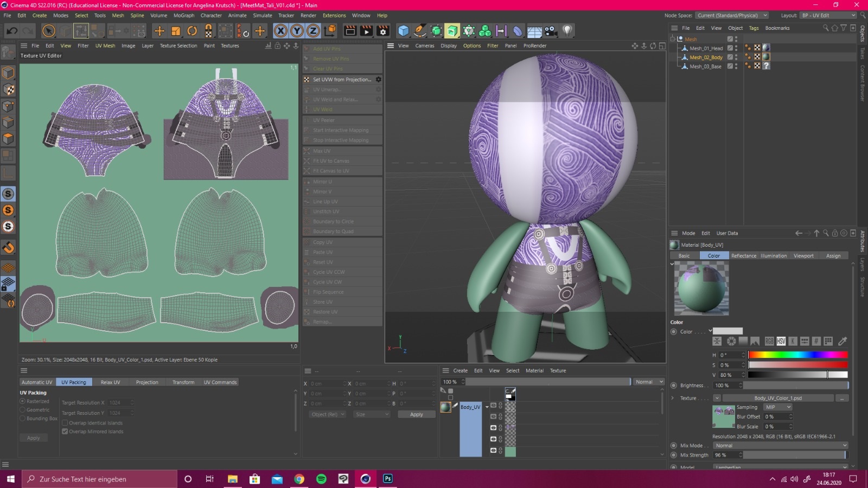
Task: Open Spotify from the Windows taskbar
Action: point(321,479)
